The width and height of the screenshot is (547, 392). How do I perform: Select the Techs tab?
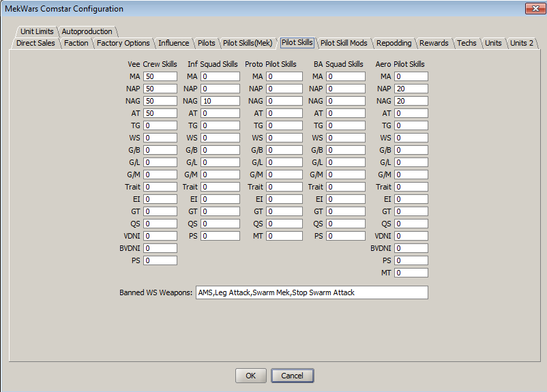point(467,43)
